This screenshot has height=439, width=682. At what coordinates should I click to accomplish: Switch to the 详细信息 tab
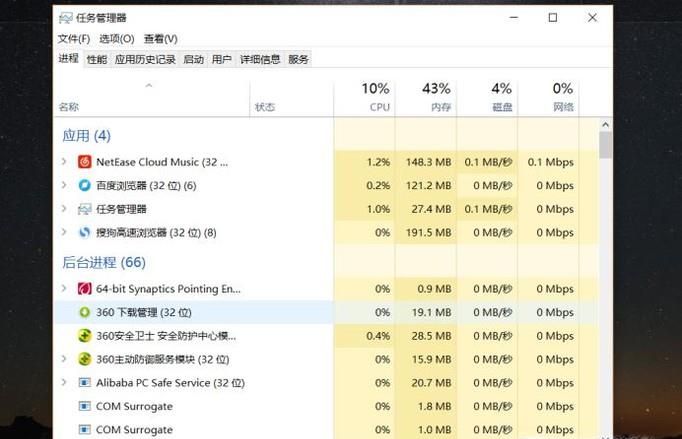260,59
